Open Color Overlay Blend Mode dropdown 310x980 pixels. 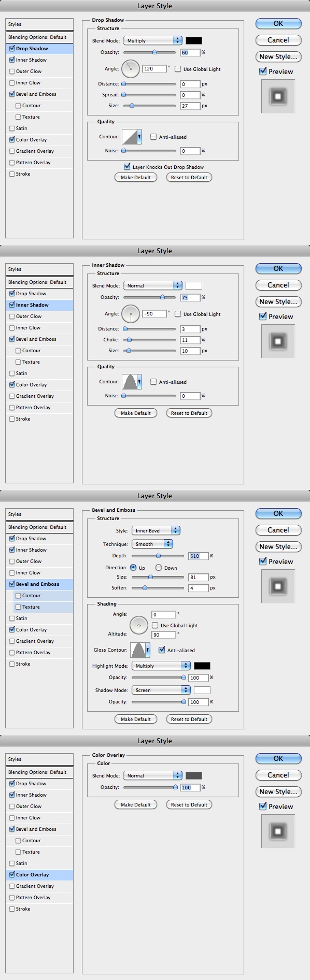point(152,775)
